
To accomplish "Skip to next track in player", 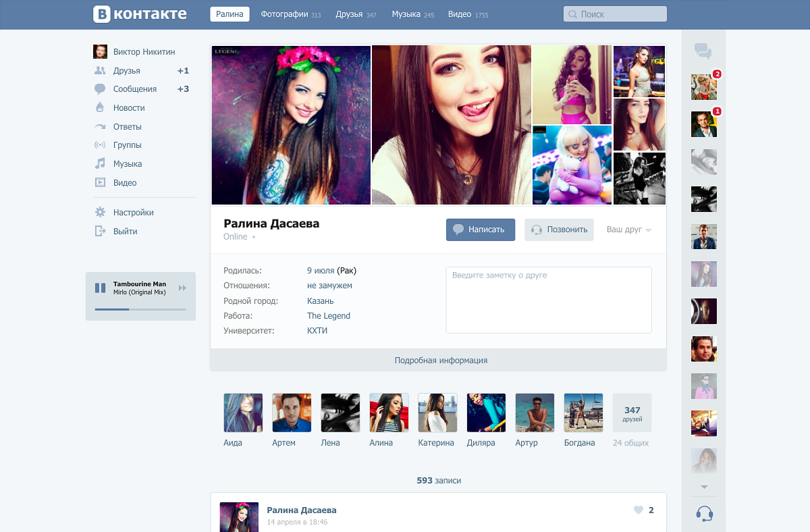I will coord(182,288).
